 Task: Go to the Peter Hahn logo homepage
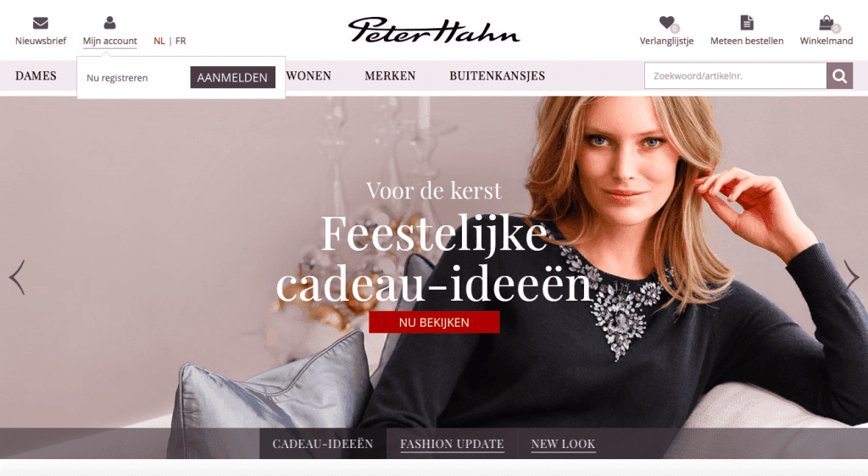point(434,30)
